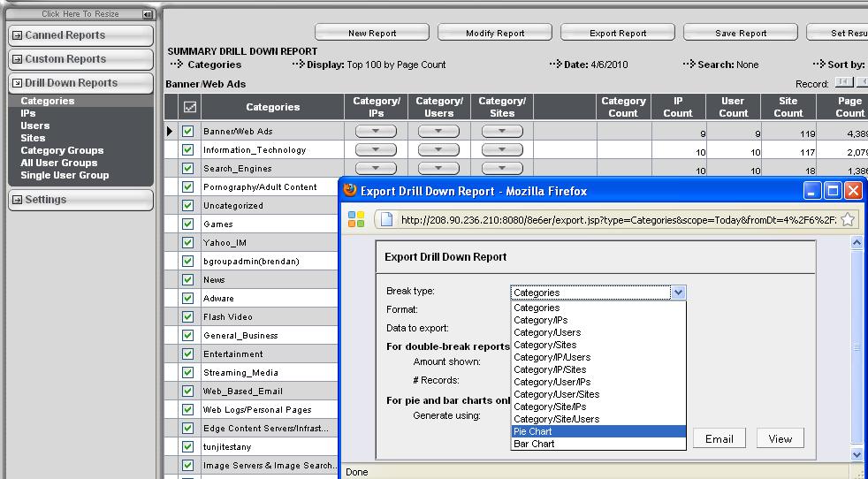Click the Settings panel expand icon
Viewport: 868px width, 479px height.
point(17,200)
